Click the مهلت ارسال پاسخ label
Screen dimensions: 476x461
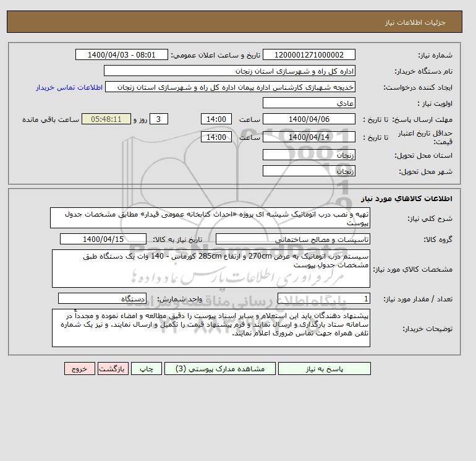point(423,119)
